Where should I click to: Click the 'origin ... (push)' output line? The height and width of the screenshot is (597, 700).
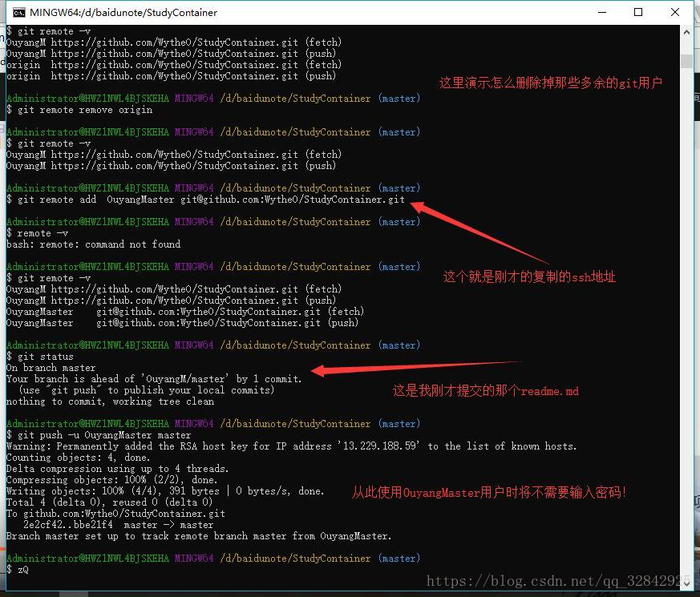(171, 76)
